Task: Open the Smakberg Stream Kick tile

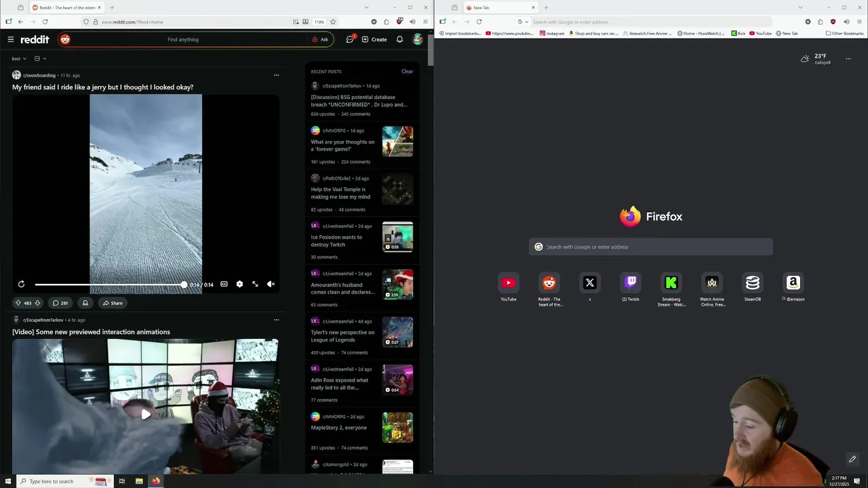Action: point(671,283)
